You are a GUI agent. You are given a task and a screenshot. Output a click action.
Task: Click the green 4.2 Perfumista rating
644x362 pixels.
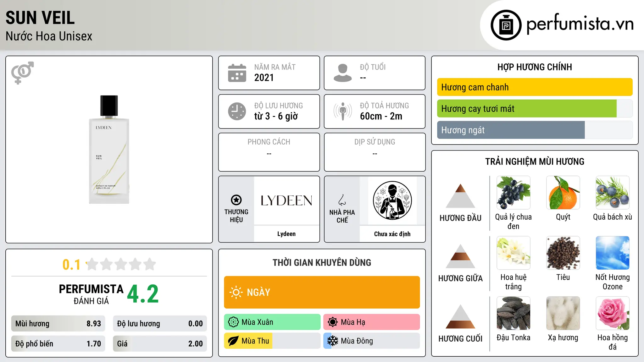143,294
